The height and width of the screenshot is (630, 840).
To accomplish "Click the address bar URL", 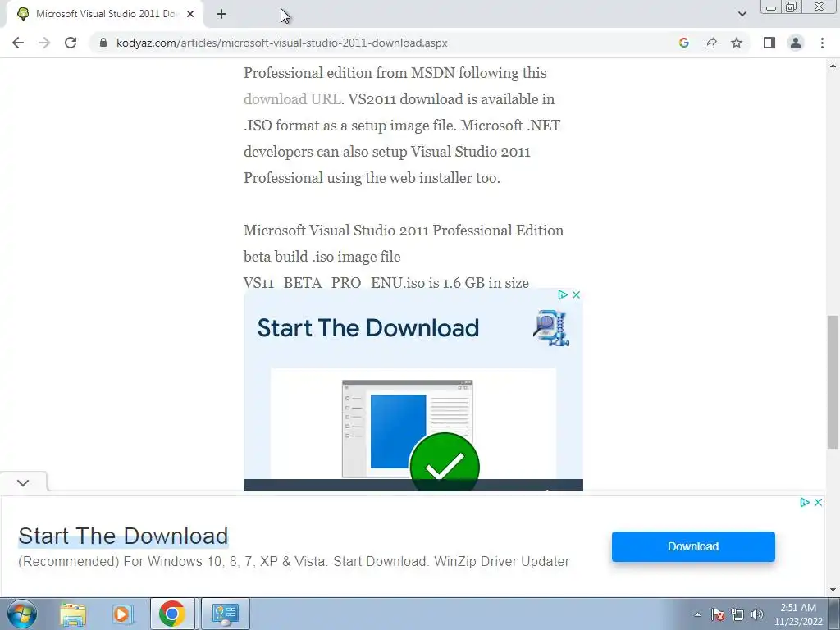I will click(x=282, y=43).
